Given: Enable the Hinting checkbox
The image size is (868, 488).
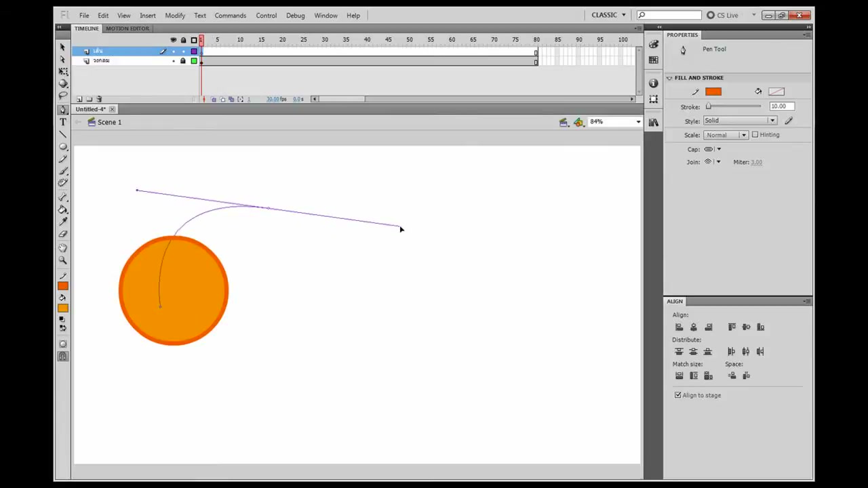Looking at the screenshot, I should [755, 135].
